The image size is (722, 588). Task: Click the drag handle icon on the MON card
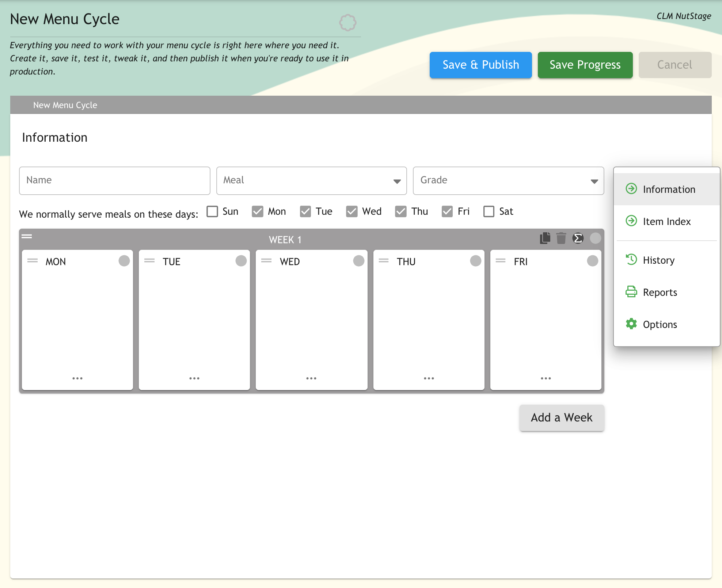click(x=33, y=261)
